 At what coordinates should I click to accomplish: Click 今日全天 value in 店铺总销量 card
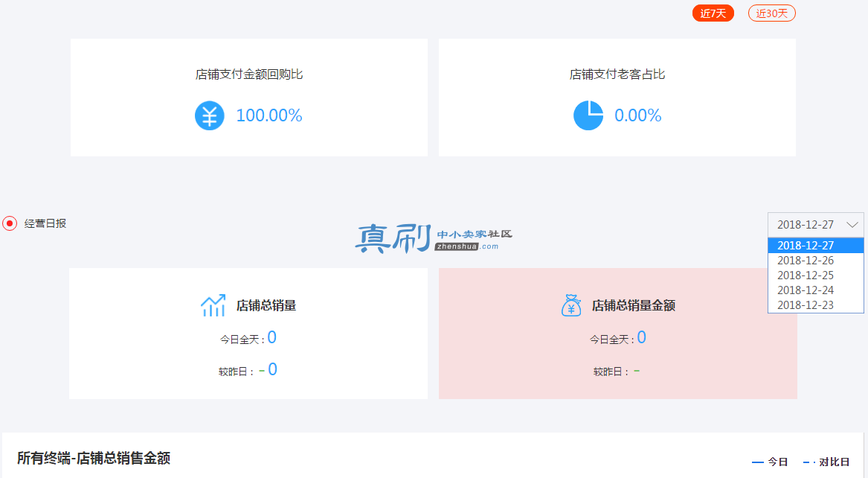pos(271,337)
